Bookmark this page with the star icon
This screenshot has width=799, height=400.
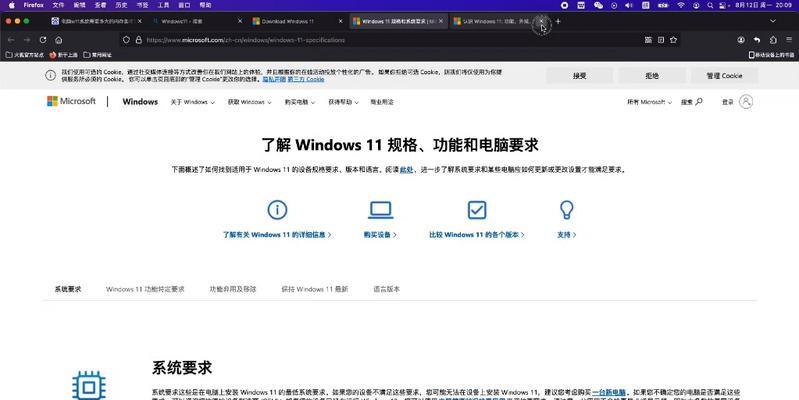click(x=673, y=40)
